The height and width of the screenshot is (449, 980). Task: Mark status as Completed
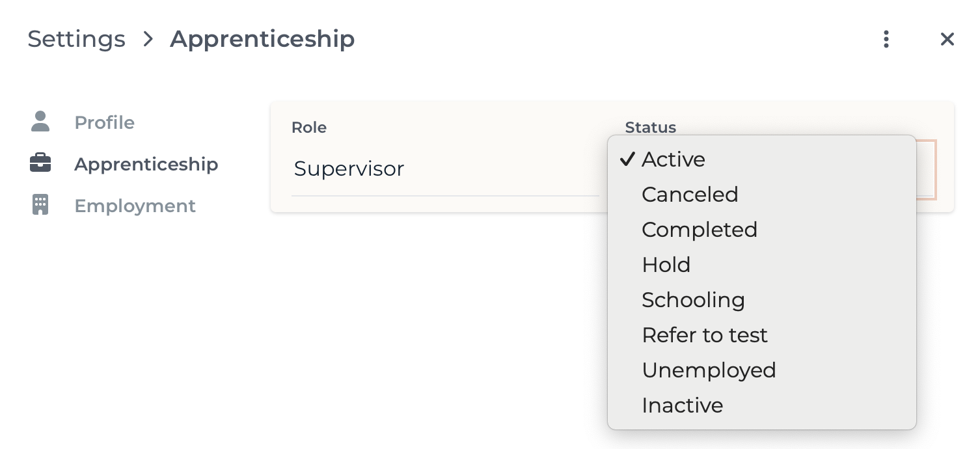[700, 230]
